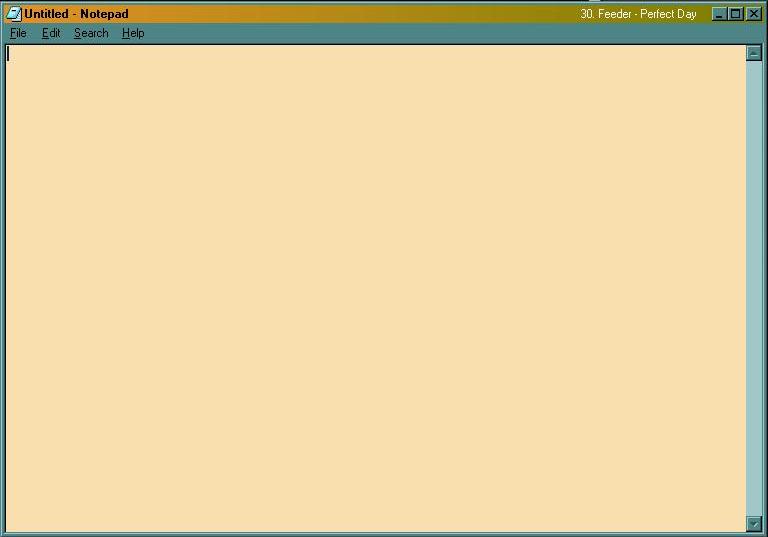Open the Edit menu
768x537 pixels.
(x=51, y=33)
